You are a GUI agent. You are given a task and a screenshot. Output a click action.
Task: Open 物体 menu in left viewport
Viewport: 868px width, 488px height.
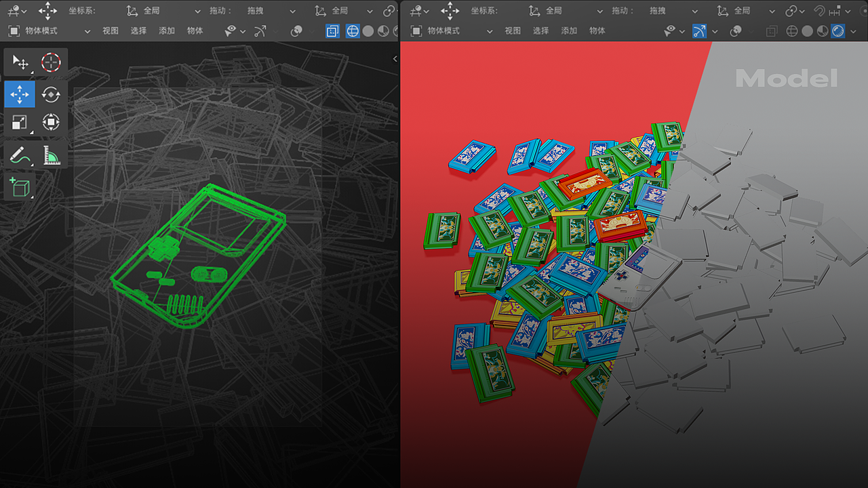[195, 31]
